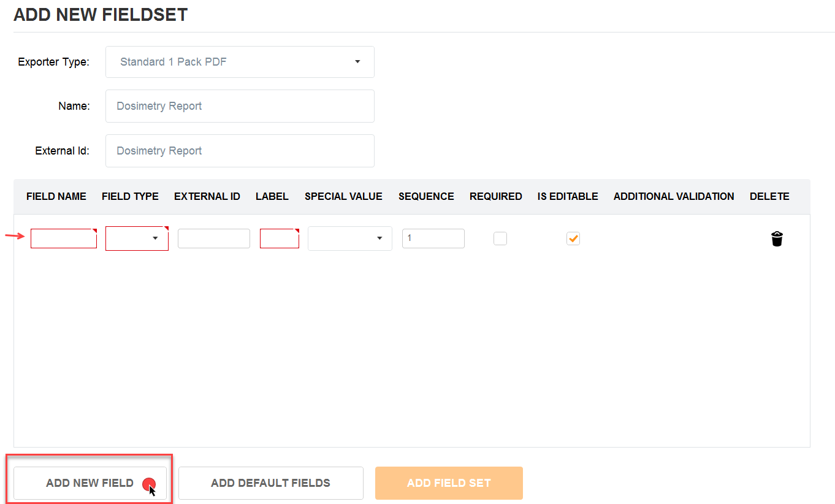Uncheck the Is Editable checkbox
Screen dimensions: 835x504
click(573, 239)
